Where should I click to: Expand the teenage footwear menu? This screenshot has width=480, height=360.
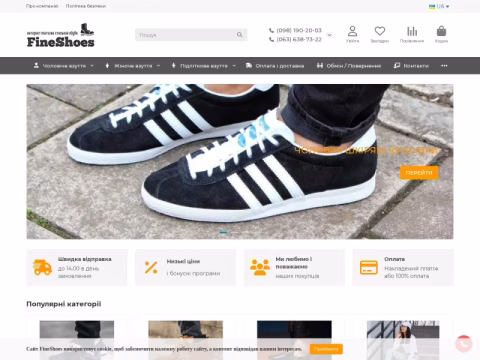point(203,66)
